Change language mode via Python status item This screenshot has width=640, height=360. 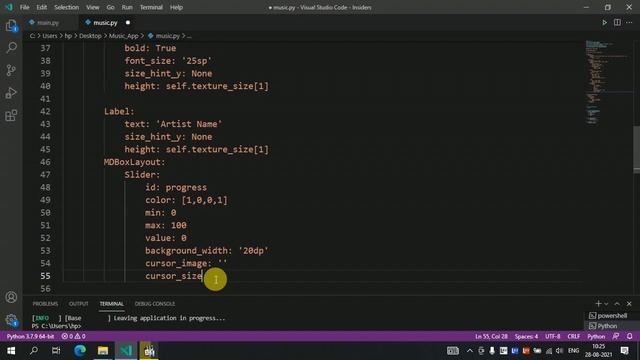point(596,336)
